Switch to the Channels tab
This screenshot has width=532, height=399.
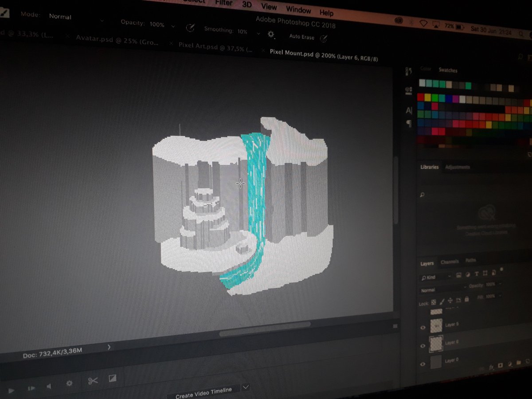point(450,262)
